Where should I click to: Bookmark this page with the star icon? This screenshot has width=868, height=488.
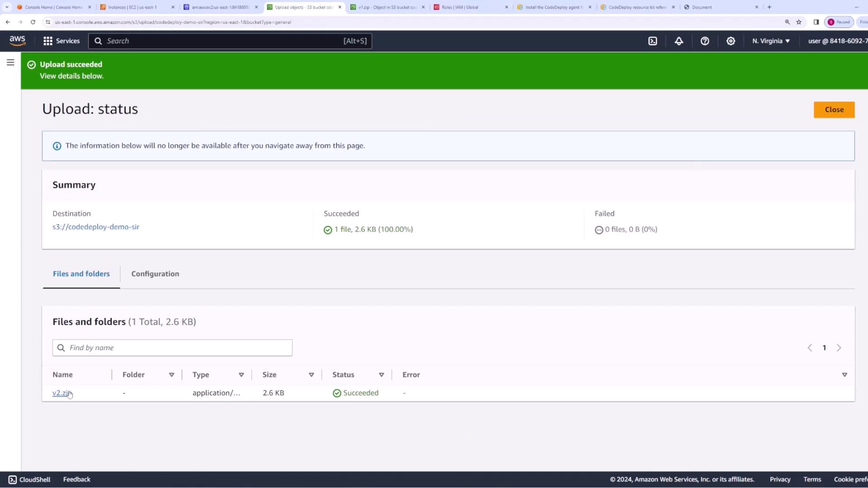799,22
